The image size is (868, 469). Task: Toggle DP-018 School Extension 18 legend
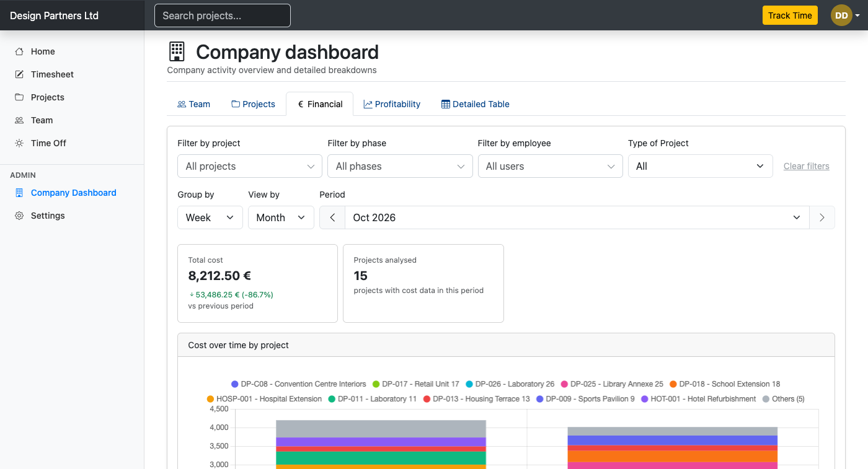pyautogui.click(x=725, y=384)
